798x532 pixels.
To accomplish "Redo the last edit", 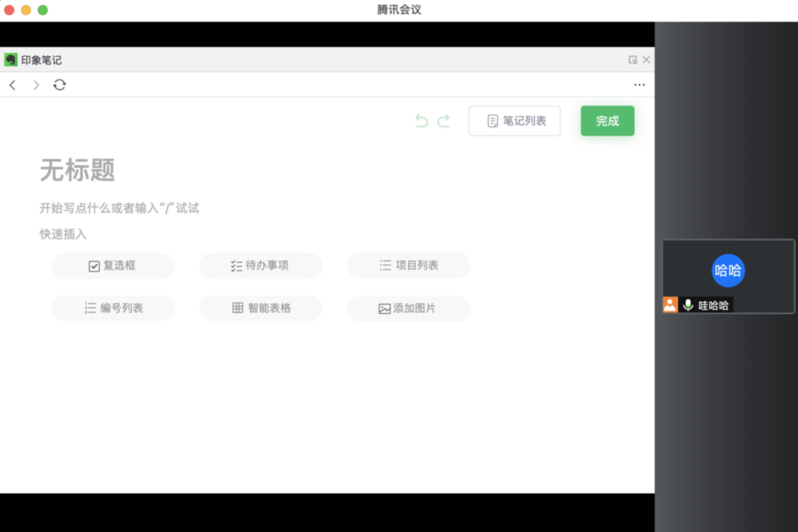I will (443, 121).
